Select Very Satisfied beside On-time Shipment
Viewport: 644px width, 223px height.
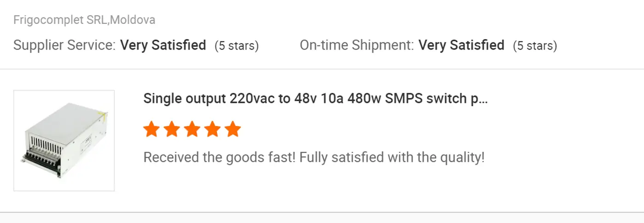461,46
